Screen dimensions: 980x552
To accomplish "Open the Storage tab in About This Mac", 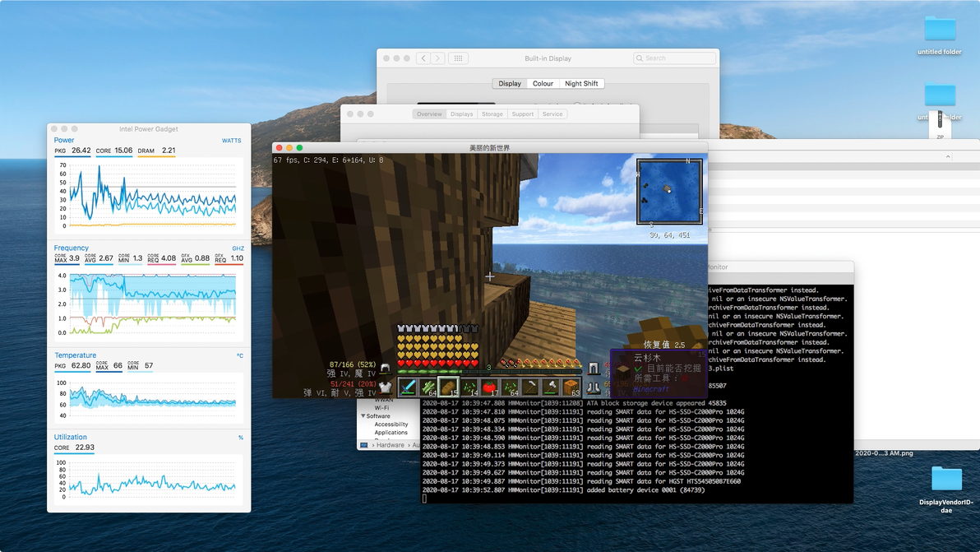I will (x=492, y=114).
